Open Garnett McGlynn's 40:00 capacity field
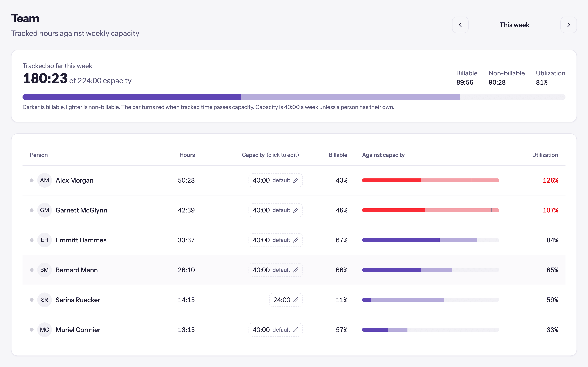This screenshot has height=367, width=588. (x=275, y=210)
